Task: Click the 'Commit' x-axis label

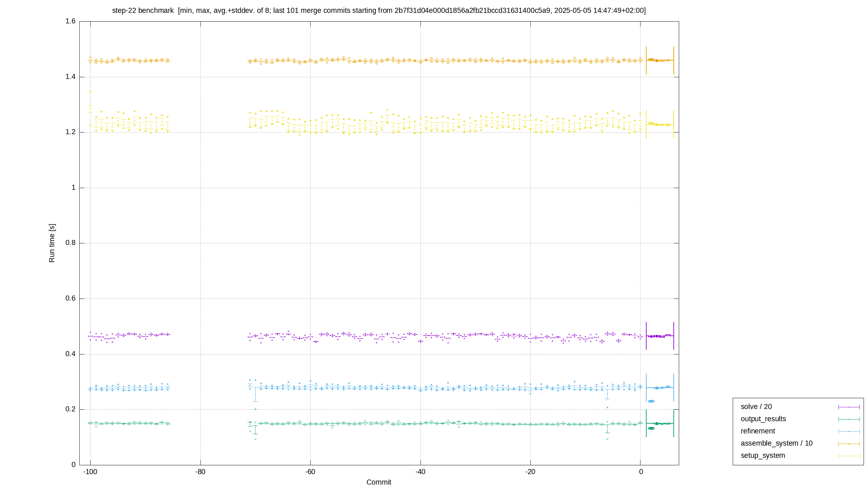Action: click(x=379, y=482)
